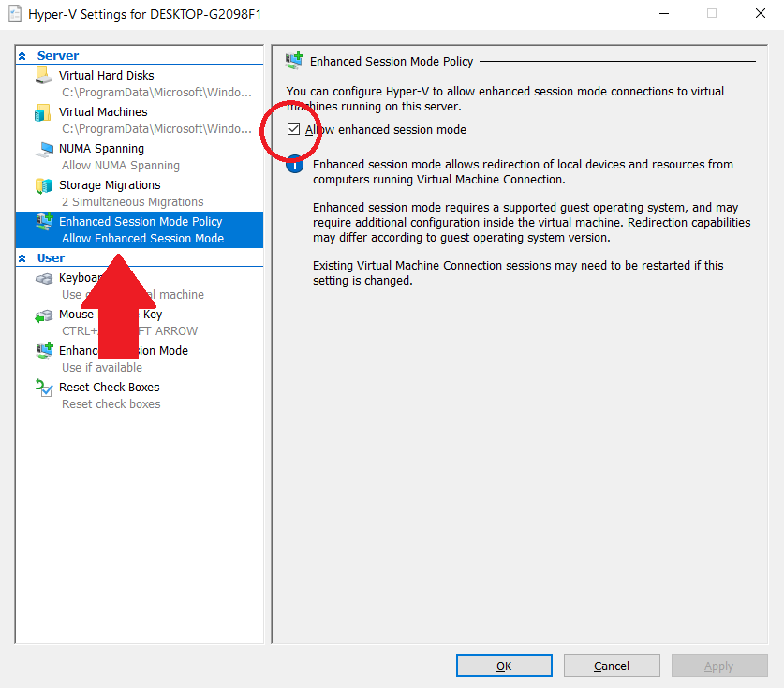Click the OK button
Screen dimensions: 784x688
pos(504,666)
